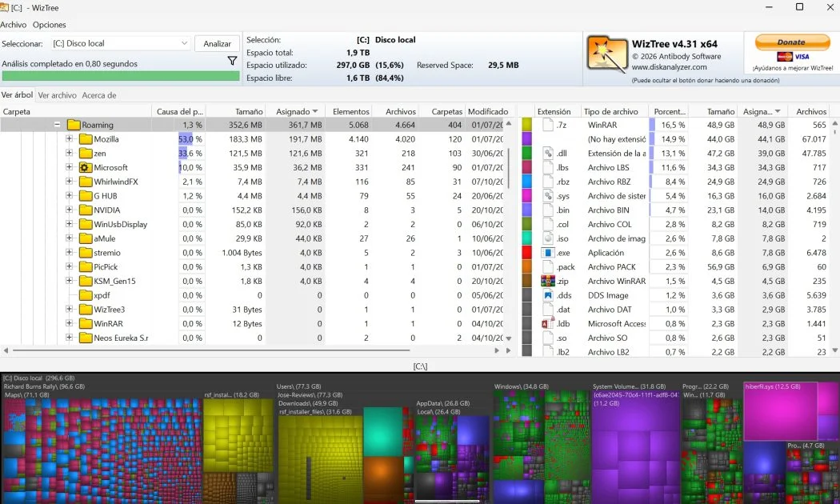Click the filter funnel icon
This screenshot has height=504, width=840.
coord(232,61)
